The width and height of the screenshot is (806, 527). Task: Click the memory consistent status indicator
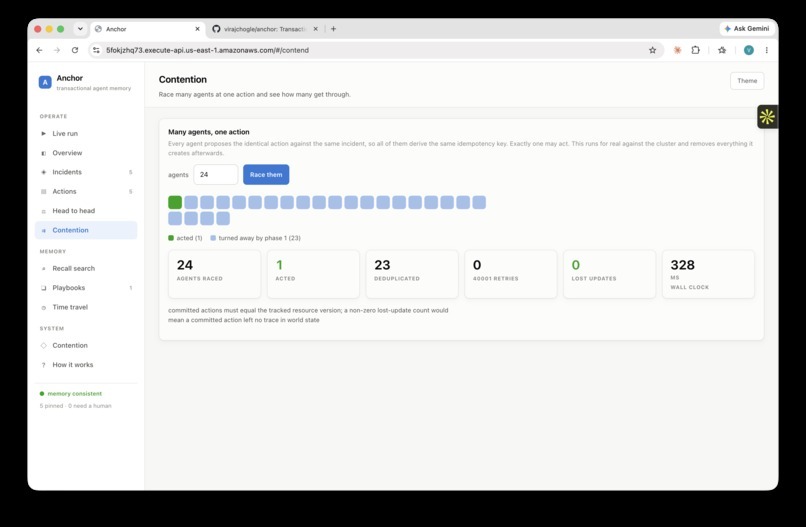[x=71, y=394]
